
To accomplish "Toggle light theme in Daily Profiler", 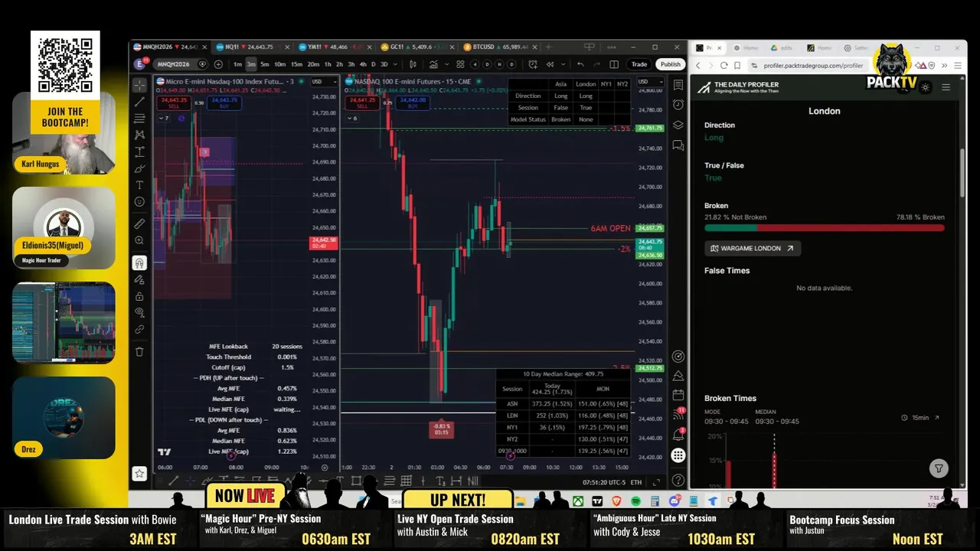I will [926, 87].
